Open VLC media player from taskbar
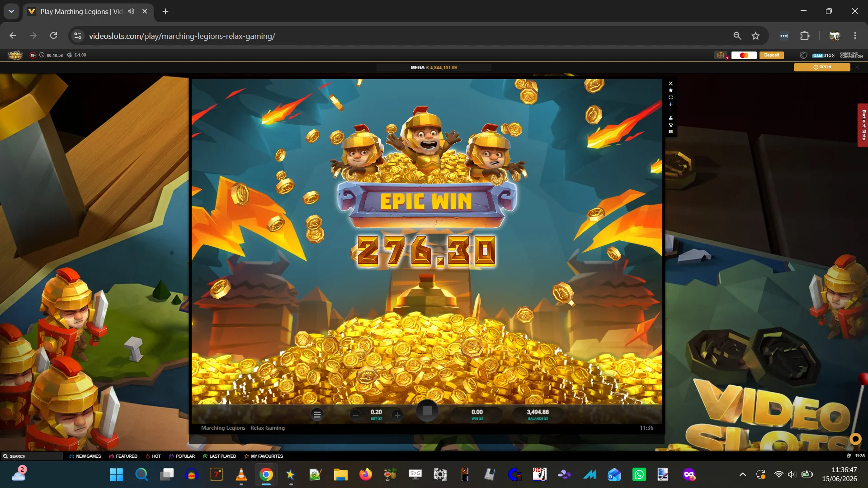Screen dimensions: 868x488 (x=241, y=474)
